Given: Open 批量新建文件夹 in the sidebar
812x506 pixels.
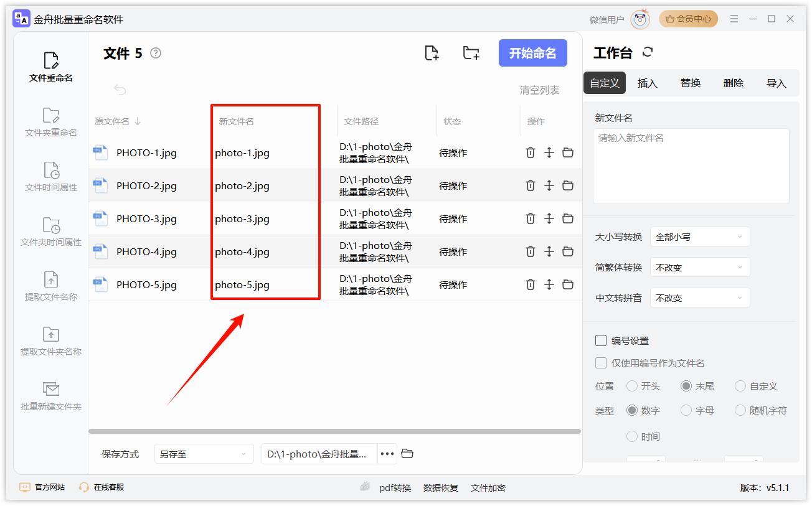Looking at the screenshot, I should click(51, 396).
